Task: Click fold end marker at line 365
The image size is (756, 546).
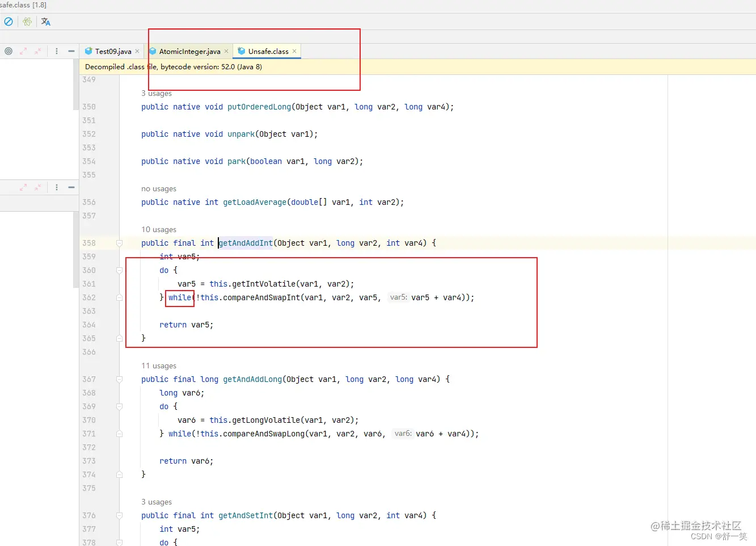Action: tap(119, 338)
